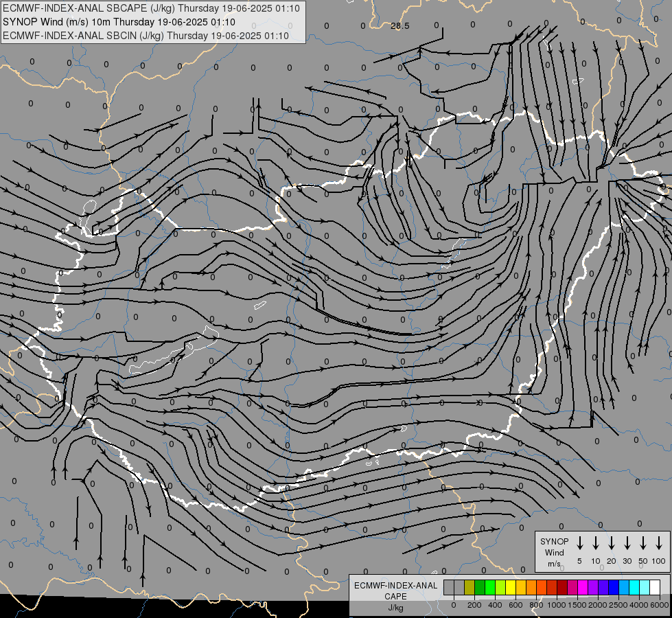
Task: Click the ECMWF-INDEX-ANAL CAPE legend label
Action: [395, 591]
